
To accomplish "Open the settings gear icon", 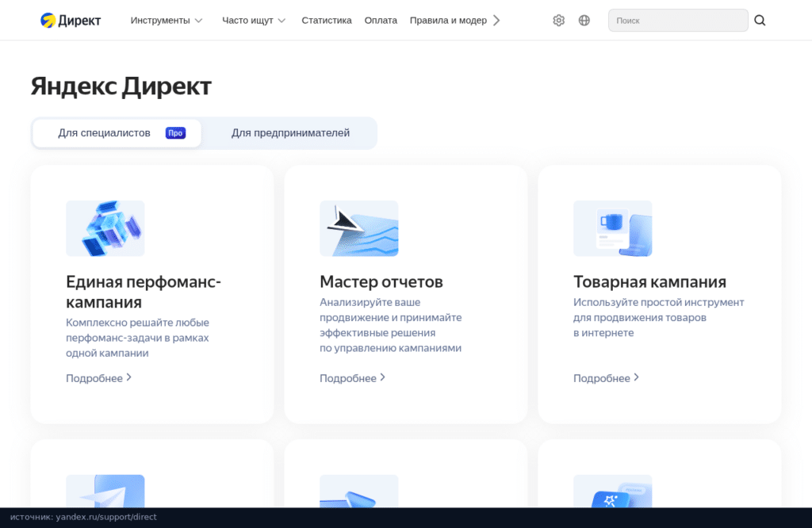I will pos(558,20).
